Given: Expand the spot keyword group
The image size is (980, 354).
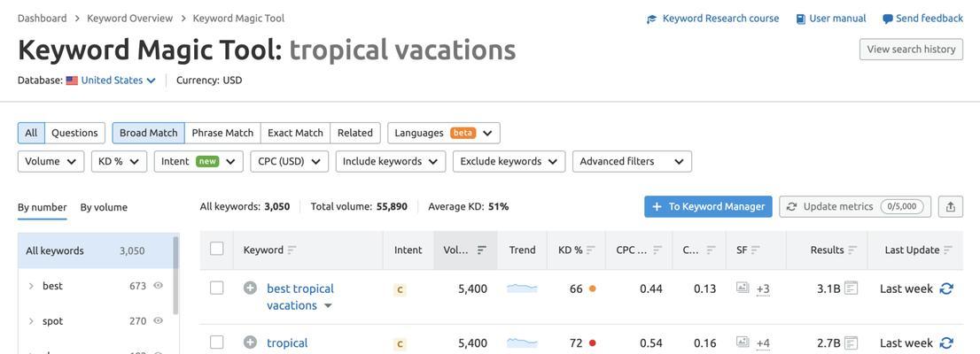Looking at the screenshot, I should pyautogui.click(x=31, y=321).
